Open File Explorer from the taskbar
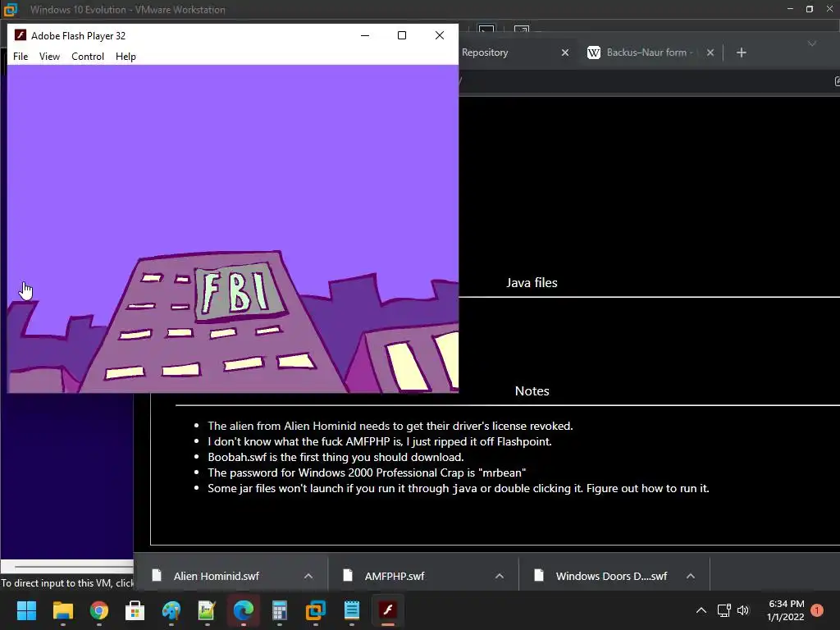Screen dimensions: 840x630 click(x=62, y=610)
